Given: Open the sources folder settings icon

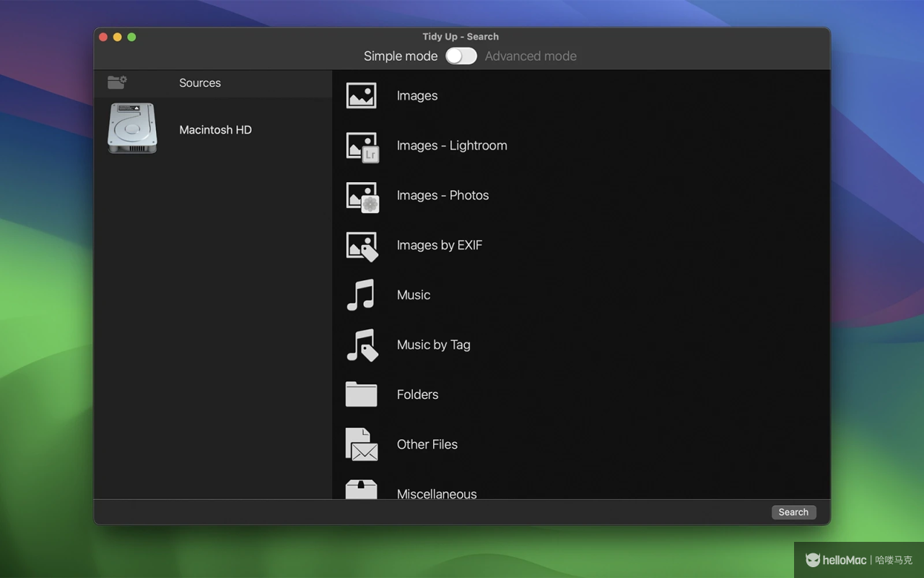Looking at the screenshot, I should 117,82.
